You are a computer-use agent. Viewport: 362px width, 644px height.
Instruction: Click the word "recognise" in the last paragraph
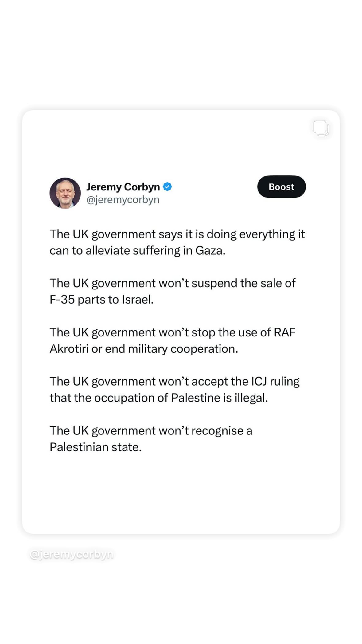(x=217, y=430)
